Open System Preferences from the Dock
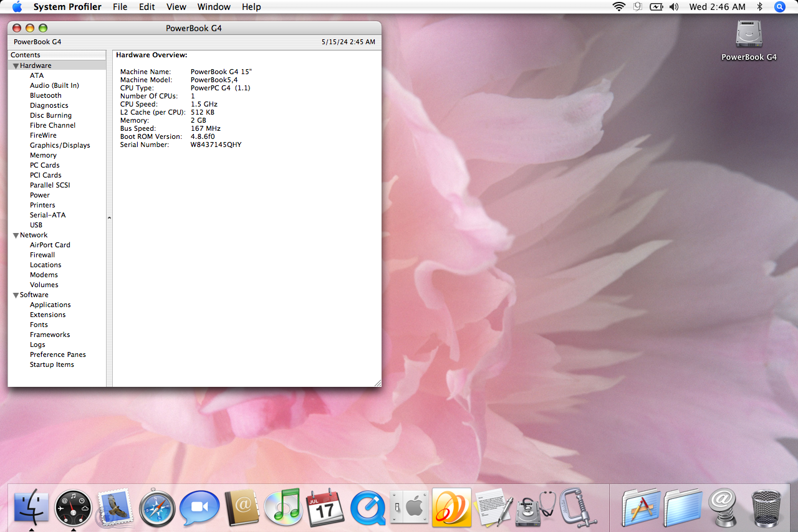The height and width of the screenshot is (532, 798). [x=409, y=508]
